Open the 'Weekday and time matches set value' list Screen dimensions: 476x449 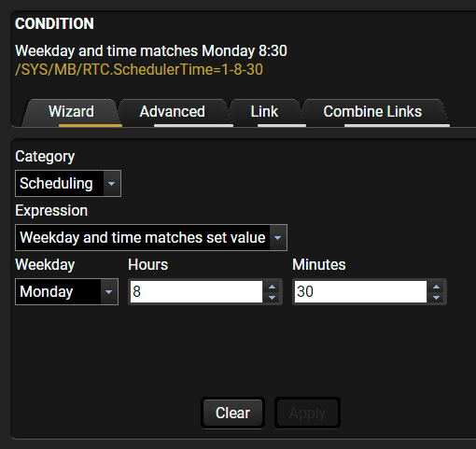pos(151,238)
